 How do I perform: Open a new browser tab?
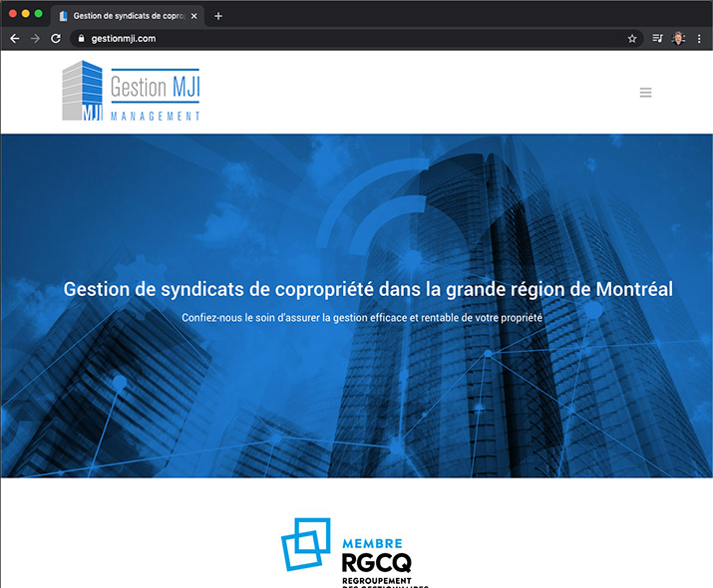click(x=218, y=16)
